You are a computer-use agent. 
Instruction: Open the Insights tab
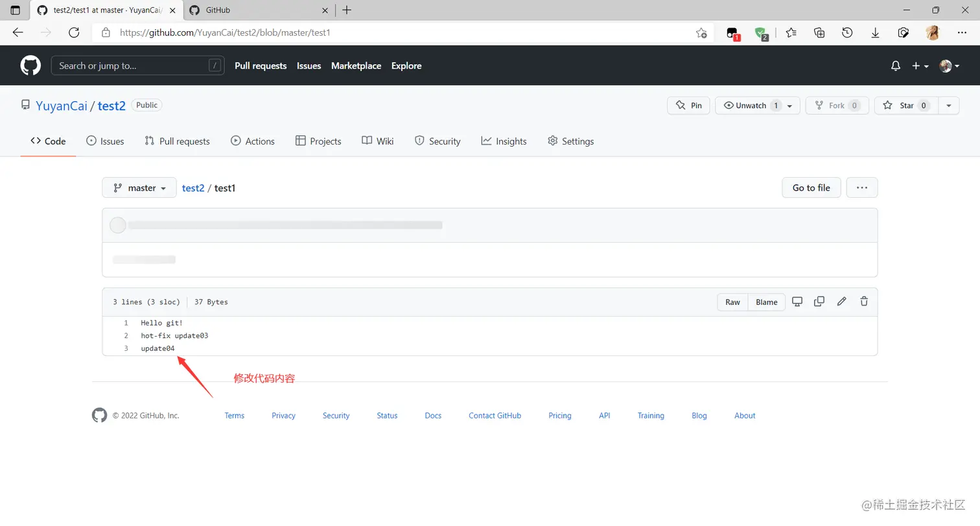[504, 141]
